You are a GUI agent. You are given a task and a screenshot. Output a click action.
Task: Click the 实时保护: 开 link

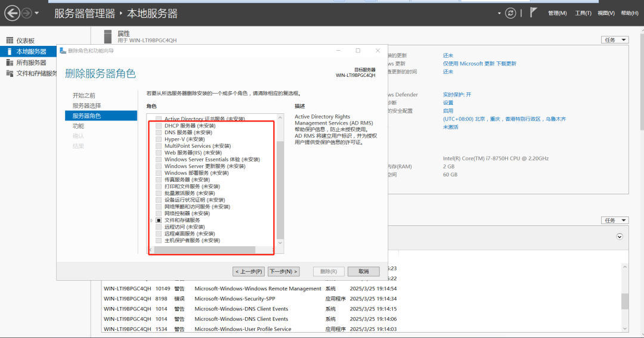pos(457,95)
